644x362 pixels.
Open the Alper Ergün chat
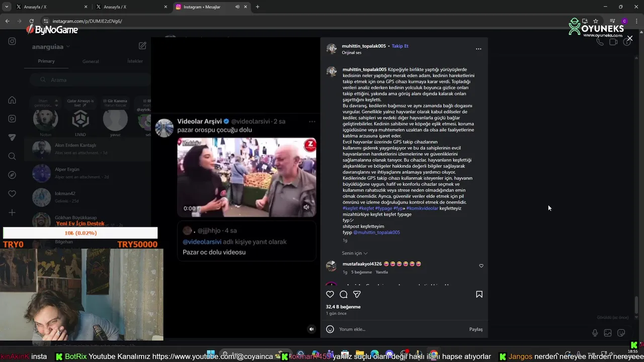[87, 173]
